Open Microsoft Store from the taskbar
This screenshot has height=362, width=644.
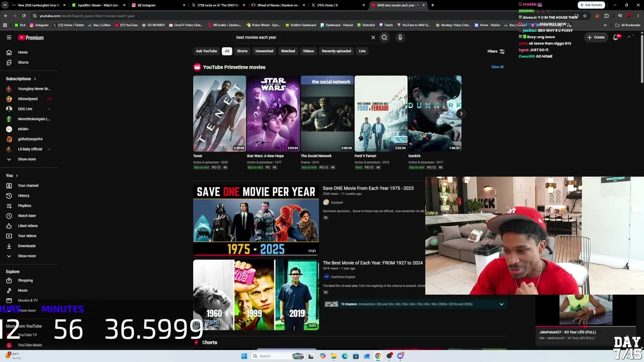(x=356, y=356)
